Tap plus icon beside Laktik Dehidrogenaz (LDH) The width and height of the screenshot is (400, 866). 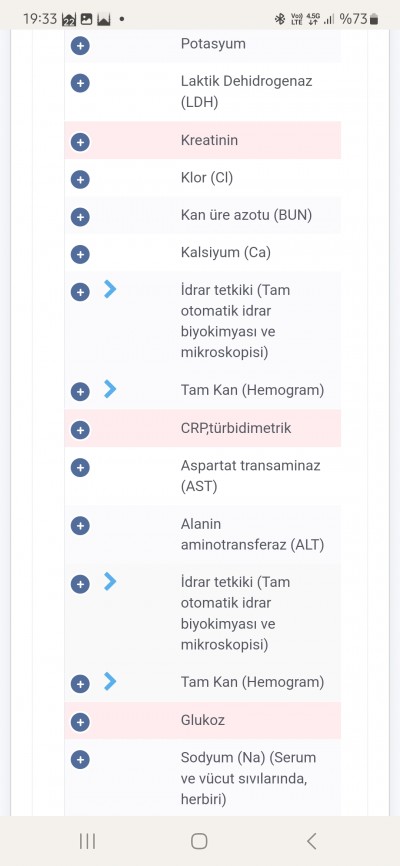click(80, 83)
